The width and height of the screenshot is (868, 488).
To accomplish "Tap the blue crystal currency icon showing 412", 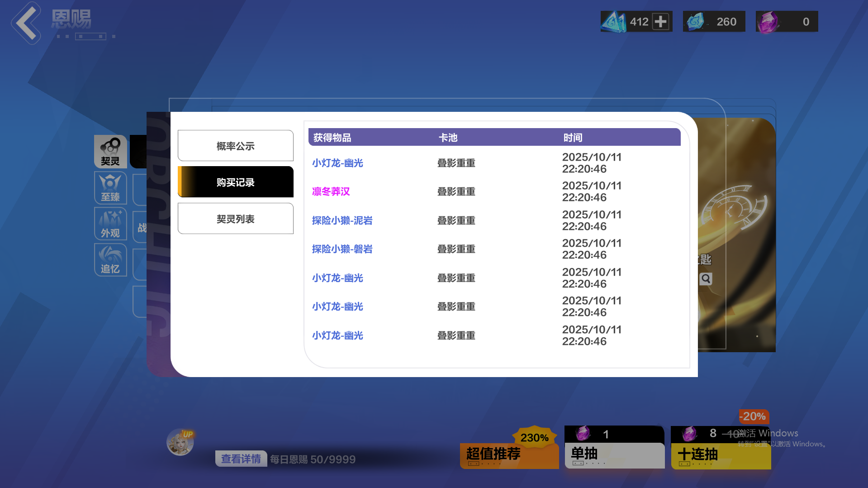I will click(613, 22).
